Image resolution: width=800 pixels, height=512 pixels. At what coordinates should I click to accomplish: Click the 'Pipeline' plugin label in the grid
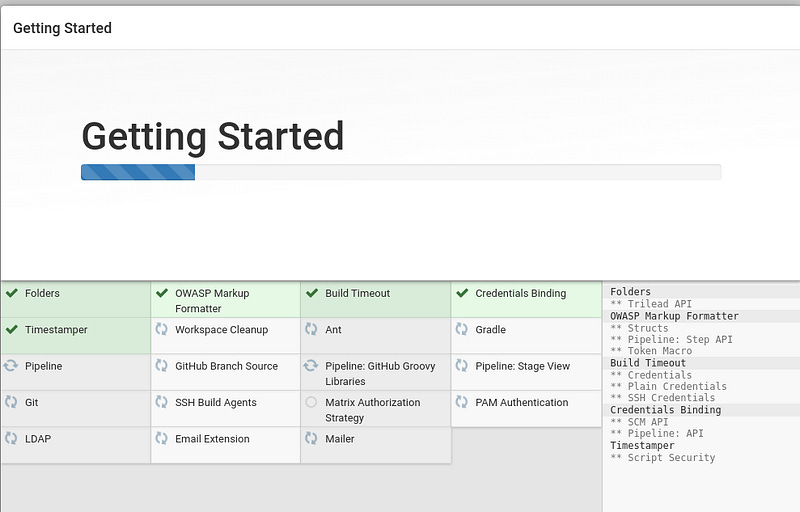pos(43,366)
